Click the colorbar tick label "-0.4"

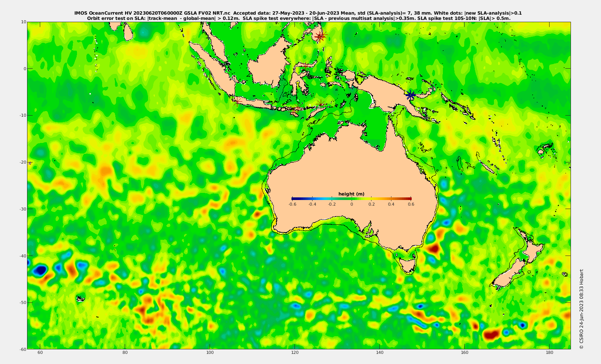312,205
